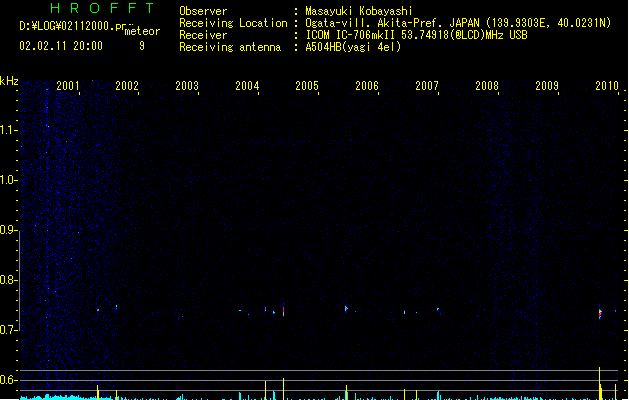Image resolution: width=629 pixels, height=400 pixels.
Task: Select the Ogata-vill. Akita-Pref. JAPAN location text
Action: (458, 23)
